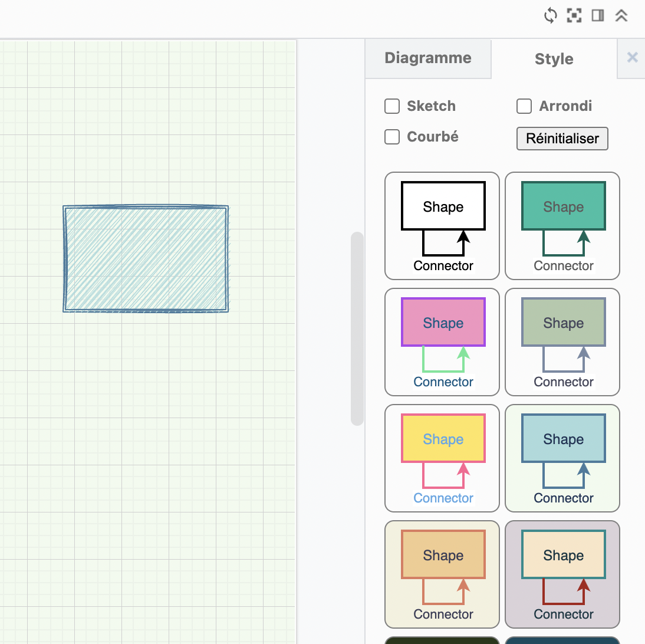The image size is (645, 644).
Task: Apply the tan orange style preset
Action: pyautogui.click(x=442, y=574)
